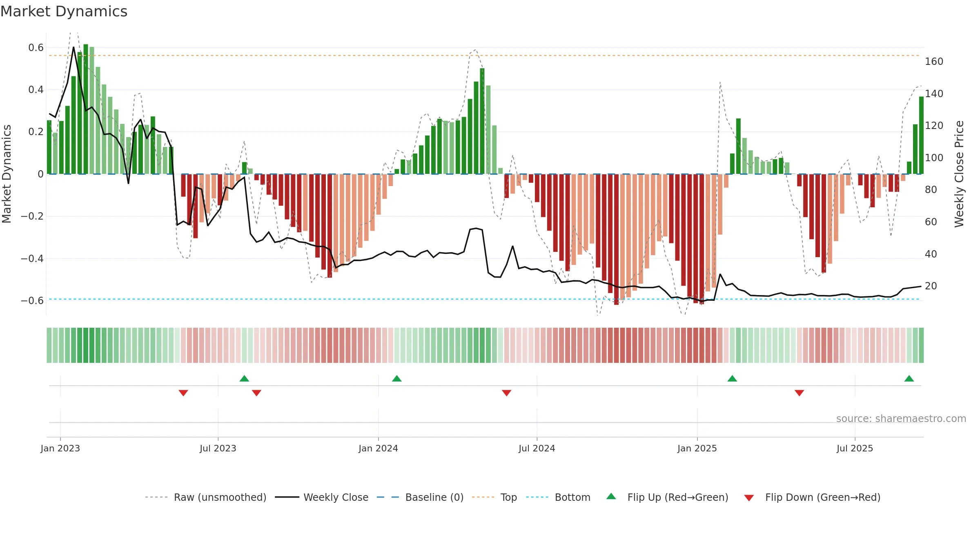The height and width of the screenshot is (551, 980).
Task: Click the −0.6 left axis tick label
Action: pyautogui.click(x=32, y=301)
